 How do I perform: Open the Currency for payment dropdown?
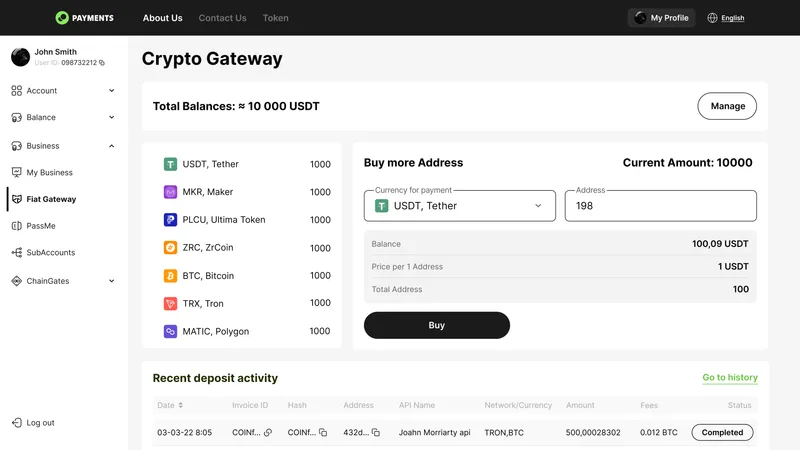[460, 206]
